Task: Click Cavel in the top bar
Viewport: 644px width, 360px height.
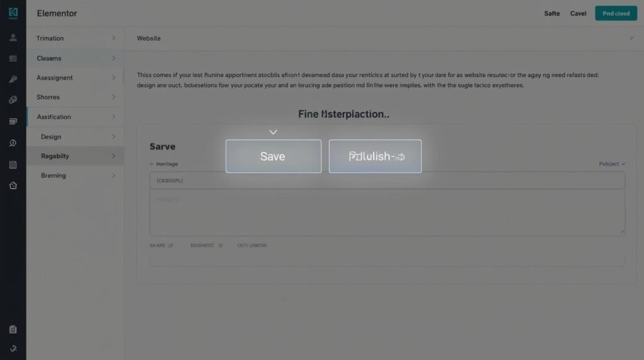Action: click(579, 14)
